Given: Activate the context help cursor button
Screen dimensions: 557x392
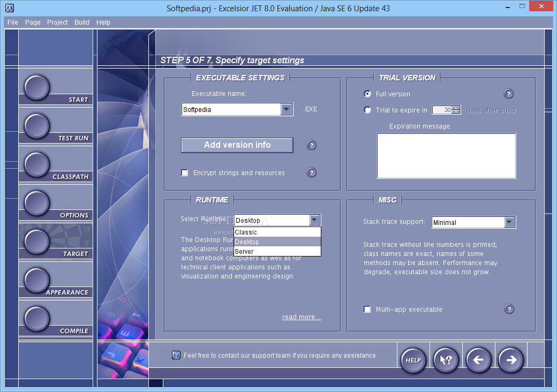Looking at the screenshot, I should (x=446, y=360).
